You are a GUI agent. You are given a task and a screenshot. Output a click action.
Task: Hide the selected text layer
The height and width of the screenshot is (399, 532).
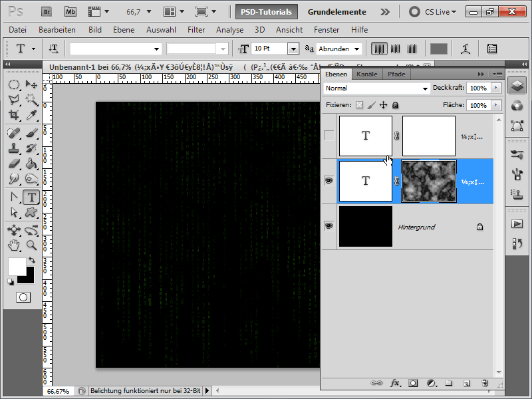click(329, 181)
